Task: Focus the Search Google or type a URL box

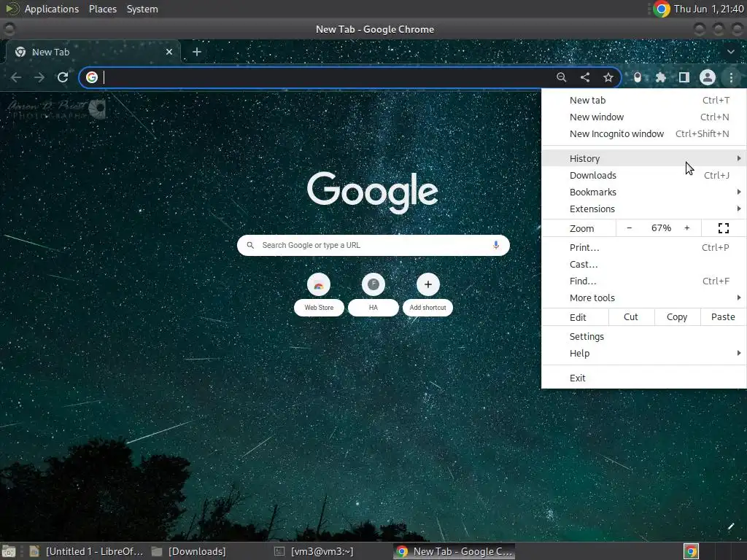Action: (373, 245)
